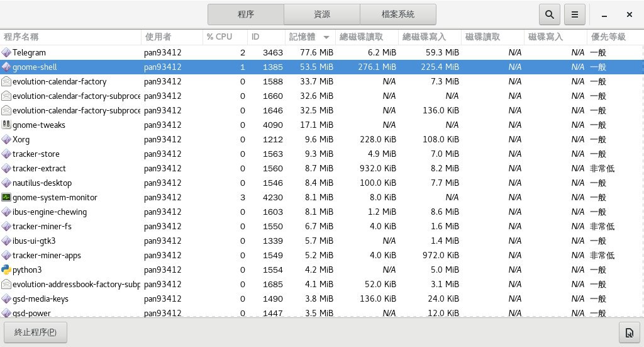
Task: Click the evolution-addressbook-factory mail icon
Action: tap(6, 284)
